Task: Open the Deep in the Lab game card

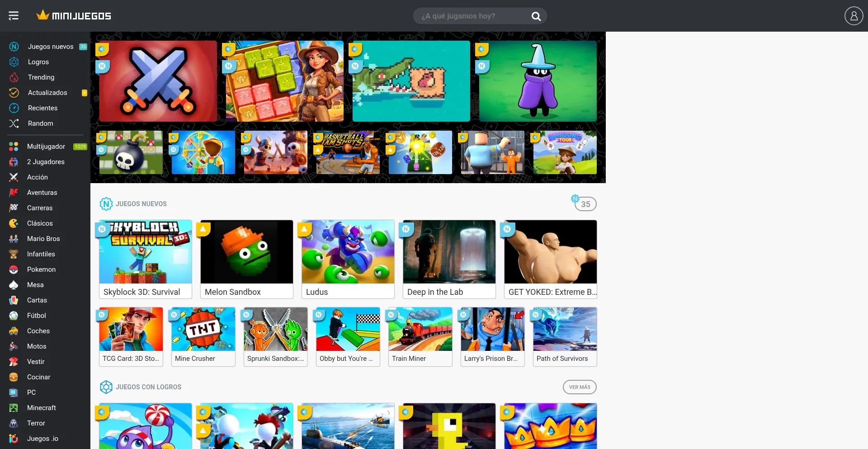Action: (x=449, y=260)
